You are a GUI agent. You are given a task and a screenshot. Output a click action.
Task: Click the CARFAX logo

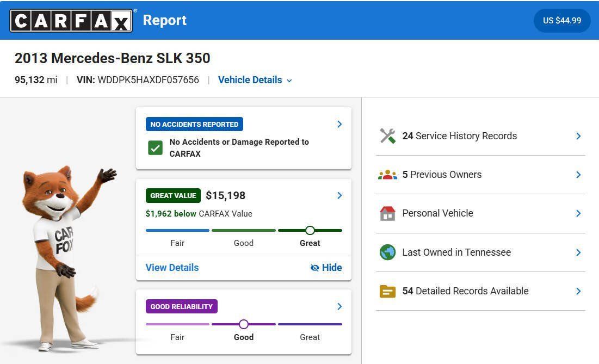click(71, 20)
